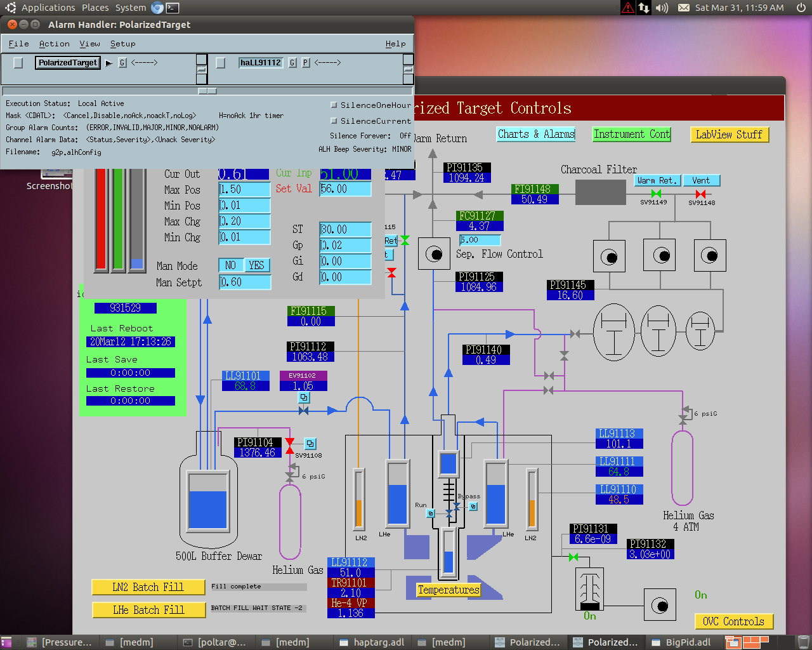The width and height of the screenshot is (812, 650).
Task: Click the red valve left of PI91125
Action: point(391,273)
